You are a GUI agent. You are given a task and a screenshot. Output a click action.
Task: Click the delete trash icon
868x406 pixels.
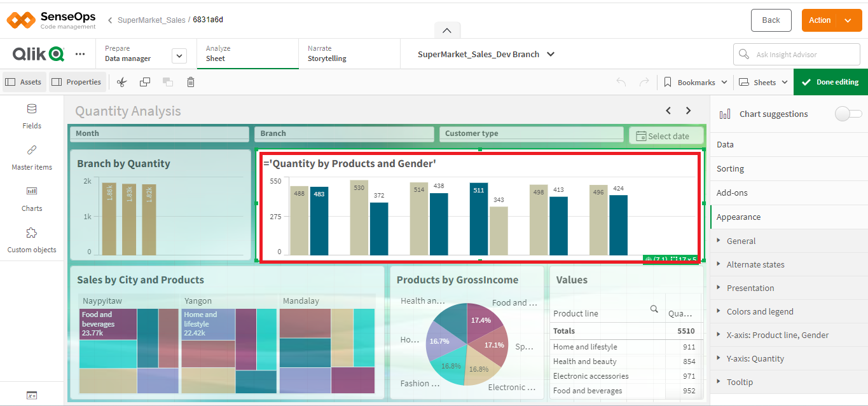191,82
